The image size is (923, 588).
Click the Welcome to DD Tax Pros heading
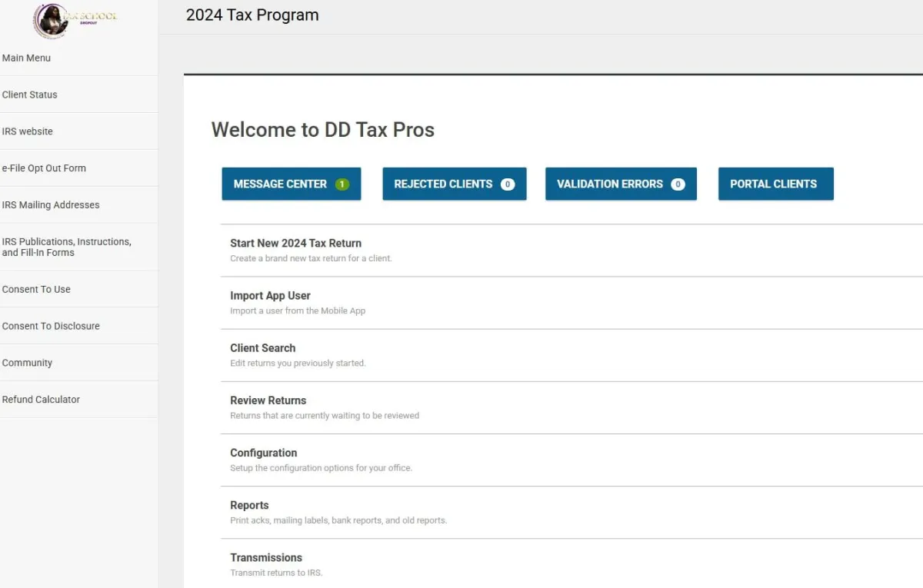coord(323,130)
